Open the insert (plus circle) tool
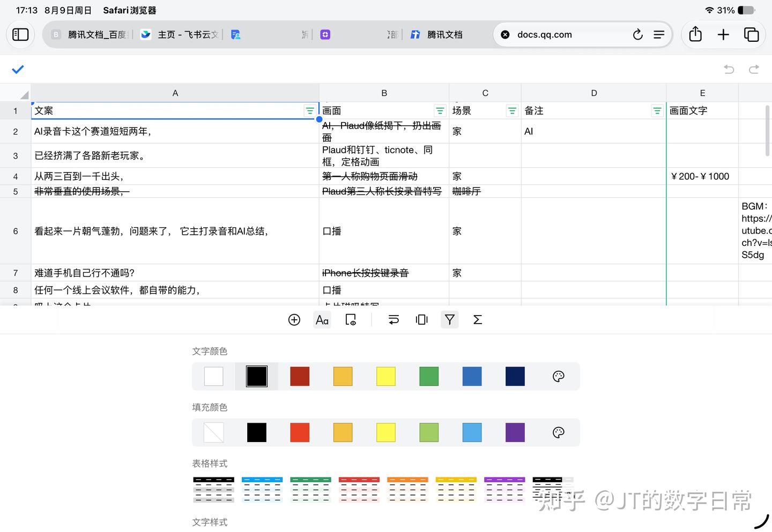This screenshot has height=532, width=772. point(294,320)
